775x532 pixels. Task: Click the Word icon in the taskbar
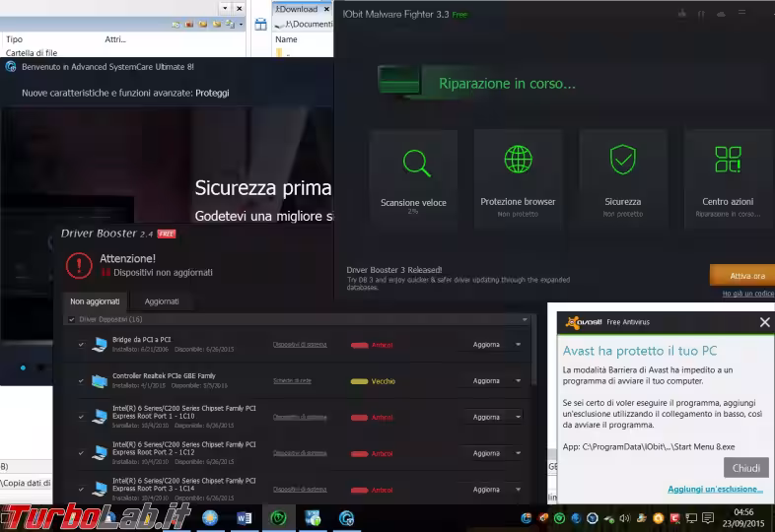(245, 518)
